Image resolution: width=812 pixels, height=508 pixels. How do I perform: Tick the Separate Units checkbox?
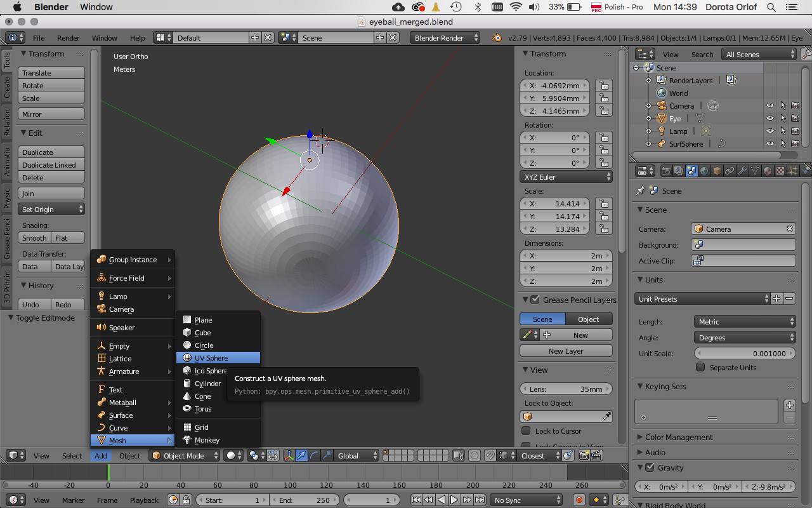(x=700, y=368)
